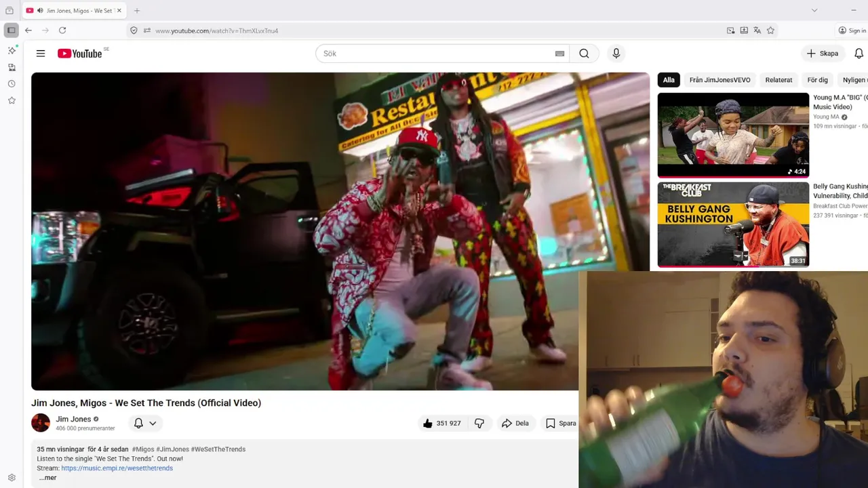
Task: Go back with browser back arrow
Action: pyautogui.click(x=28, y=30)
